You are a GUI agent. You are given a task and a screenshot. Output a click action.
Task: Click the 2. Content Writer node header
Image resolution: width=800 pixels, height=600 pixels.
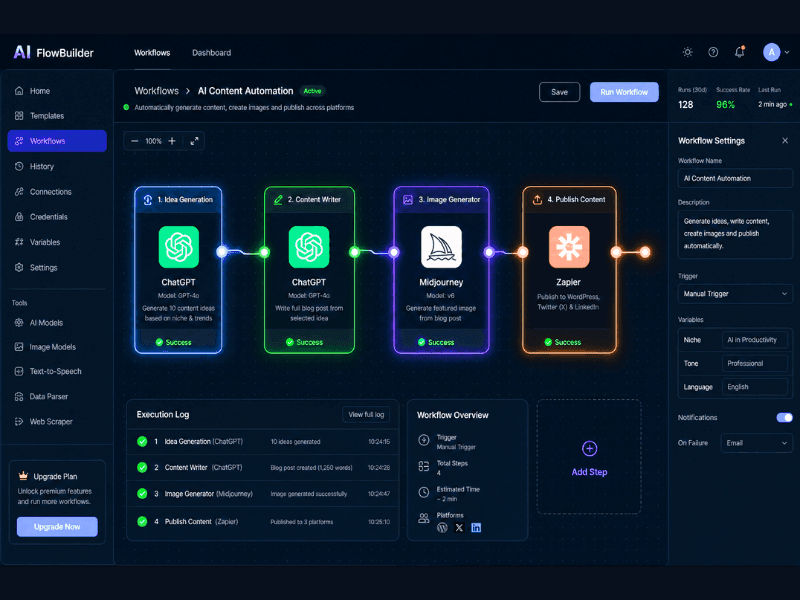[309, 199]
